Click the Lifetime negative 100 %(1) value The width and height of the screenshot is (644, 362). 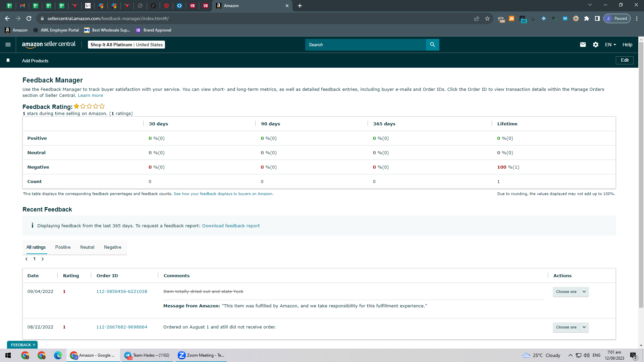click(508, 167)
